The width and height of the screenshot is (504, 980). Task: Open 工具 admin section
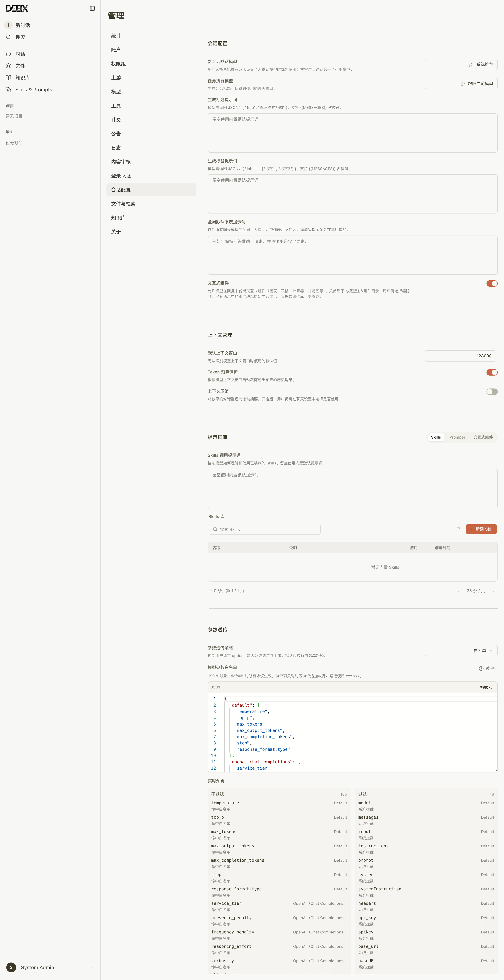[x=151, y=106]
